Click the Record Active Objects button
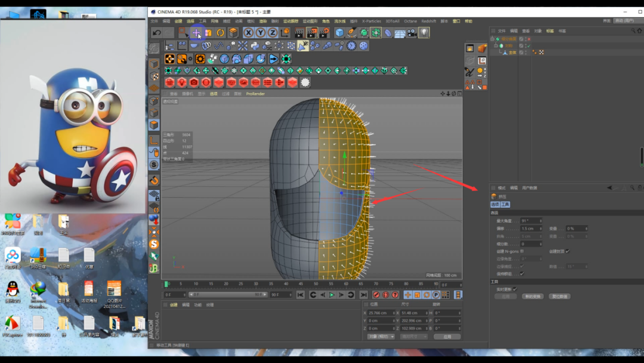The image size is (644, 363). coord(376,295)
